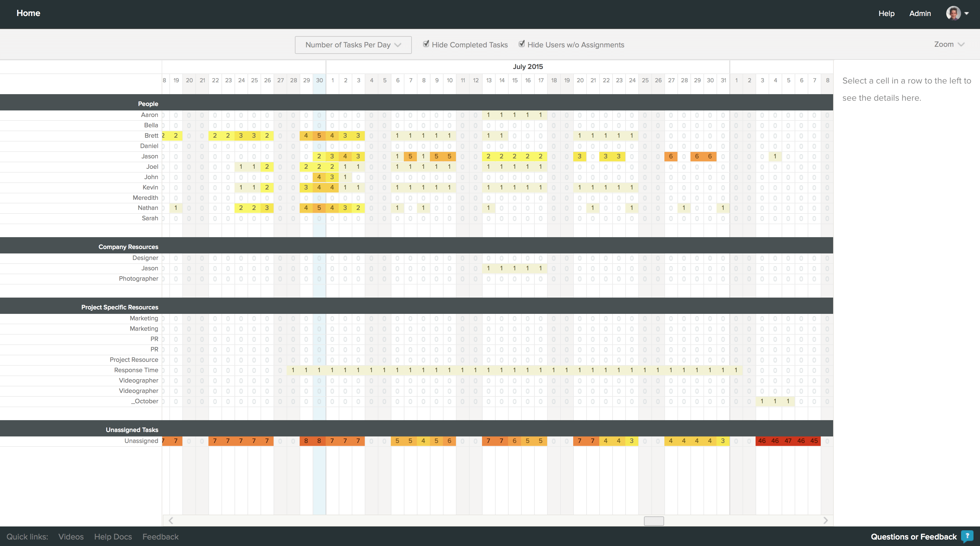Toggle Hide Completed Tasks checkbox

(426, 44)
